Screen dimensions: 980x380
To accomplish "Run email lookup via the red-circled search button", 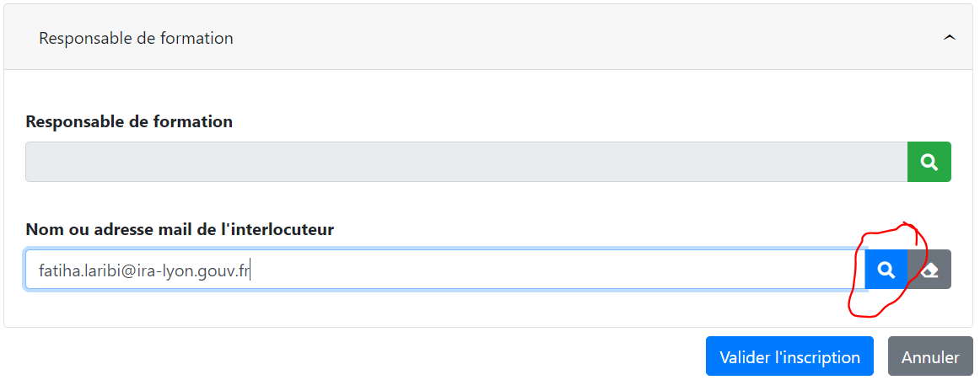I will 886,270.
